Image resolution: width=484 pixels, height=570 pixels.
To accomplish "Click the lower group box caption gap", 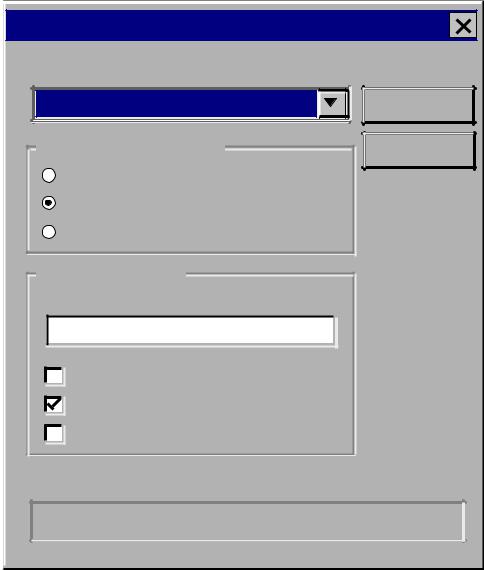I will point(111,275).
